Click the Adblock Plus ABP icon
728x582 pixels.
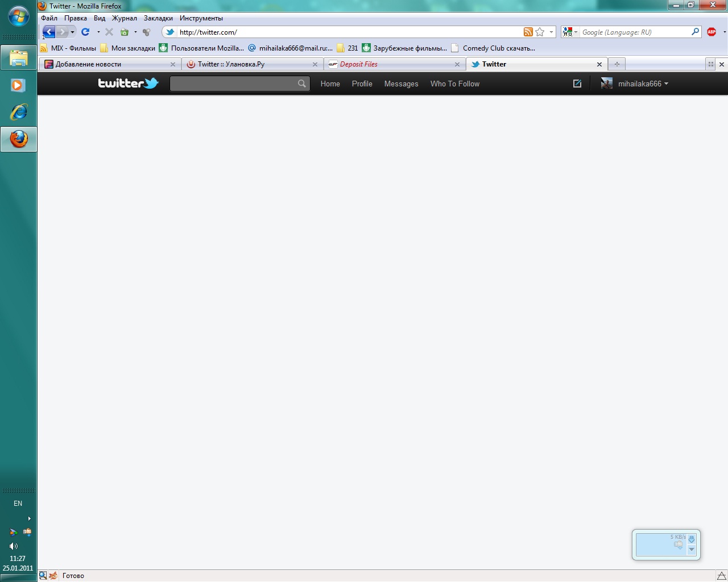point(712,32)
